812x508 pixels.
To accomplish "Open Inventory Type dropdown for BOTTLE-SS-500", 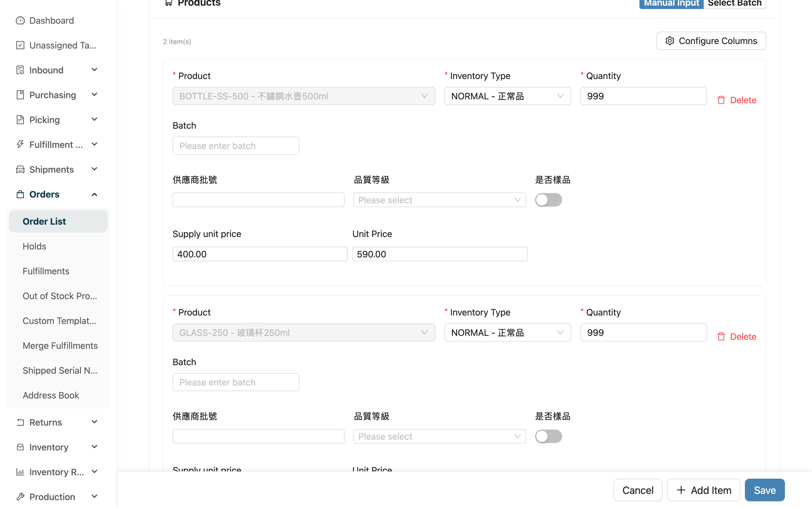I will coord(507,96).
